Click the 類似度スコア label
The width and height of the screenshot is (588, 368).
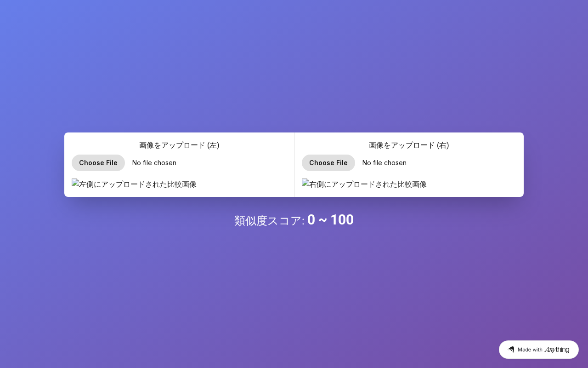pos(269,221)
